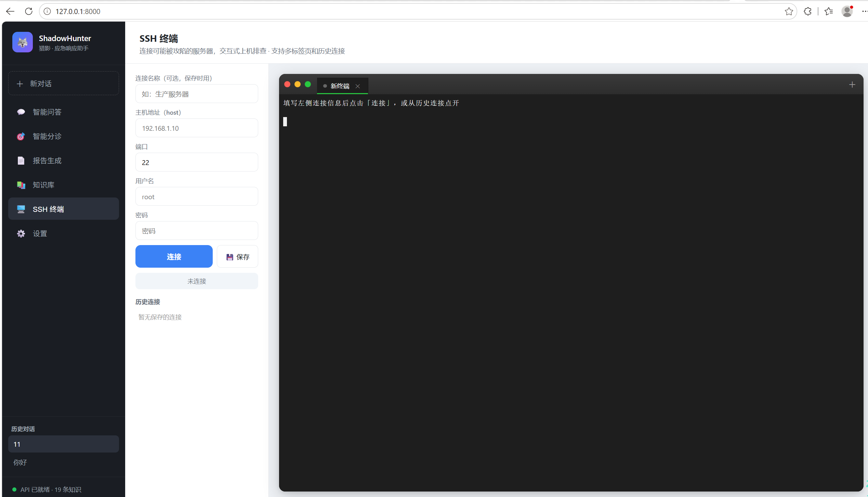Reload the page using refresh icon
The width and height of the screenshot is (868, 497).
point(29,11)
